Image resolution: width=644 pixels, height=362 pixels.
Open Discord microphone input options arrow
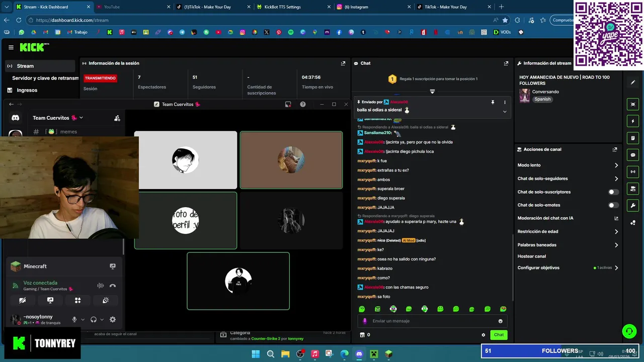click(x=83, y=319)
